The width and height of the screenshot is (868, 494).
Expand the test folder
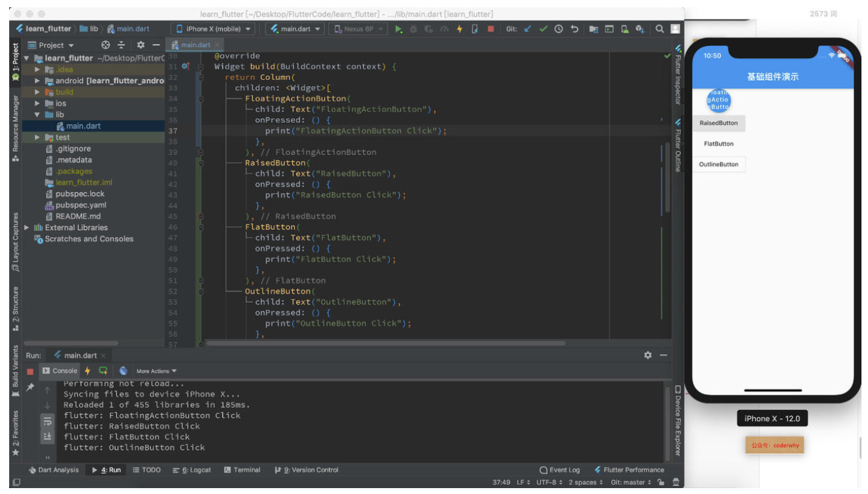38,137
